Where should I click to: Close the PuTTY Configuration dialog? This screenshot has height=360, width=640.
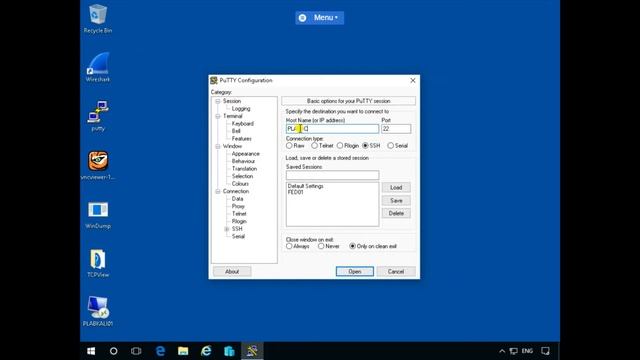(413, 80)
